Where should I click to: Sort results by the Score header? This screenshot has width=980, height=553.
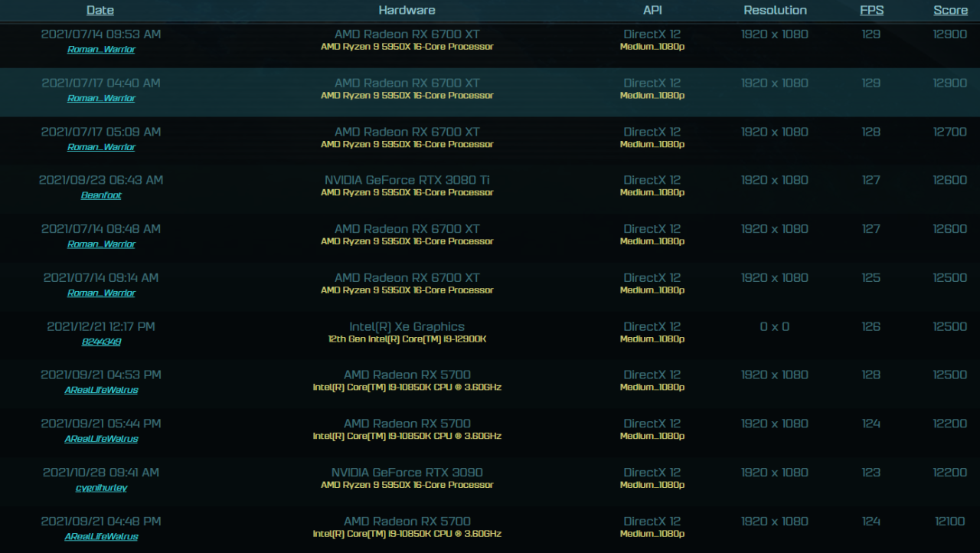coord(950,10)
